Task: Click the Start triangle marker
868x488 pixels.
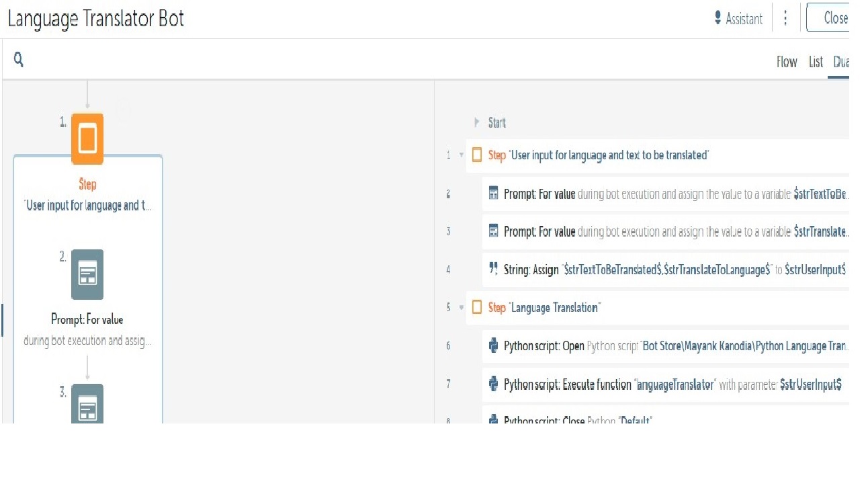Action: 476,122
